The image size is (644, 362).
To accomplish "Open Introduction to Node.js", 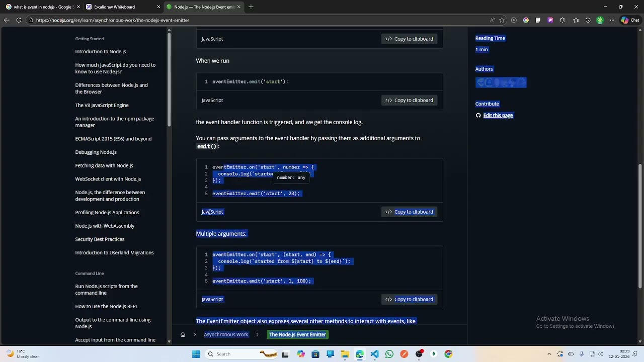I will (101, 51).
